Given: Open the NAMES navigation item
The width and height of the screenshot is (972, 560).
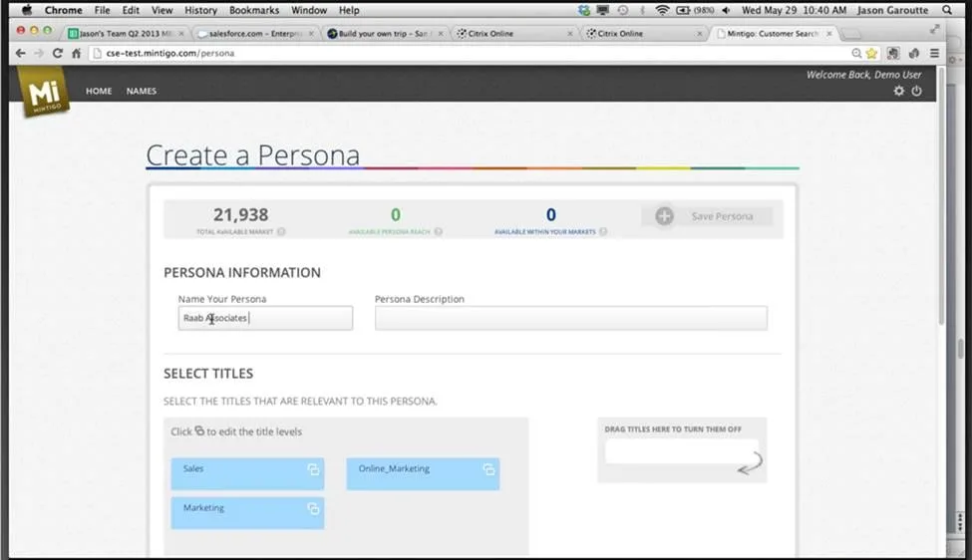Looking at the screenshot, I should click(142, 91).
